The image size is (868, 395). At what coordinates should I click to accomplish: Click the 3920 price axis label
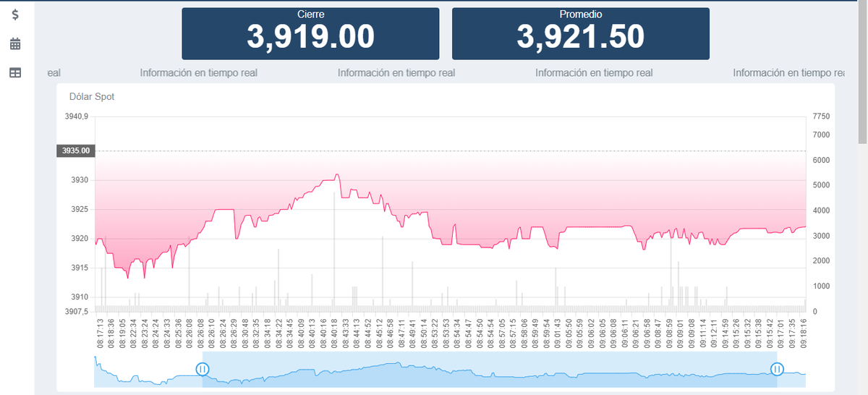point(80,239)
